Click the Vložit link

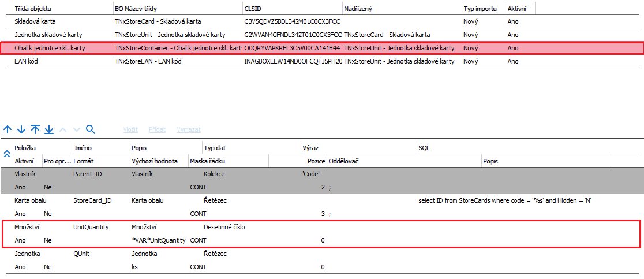[x=130, y=130]
